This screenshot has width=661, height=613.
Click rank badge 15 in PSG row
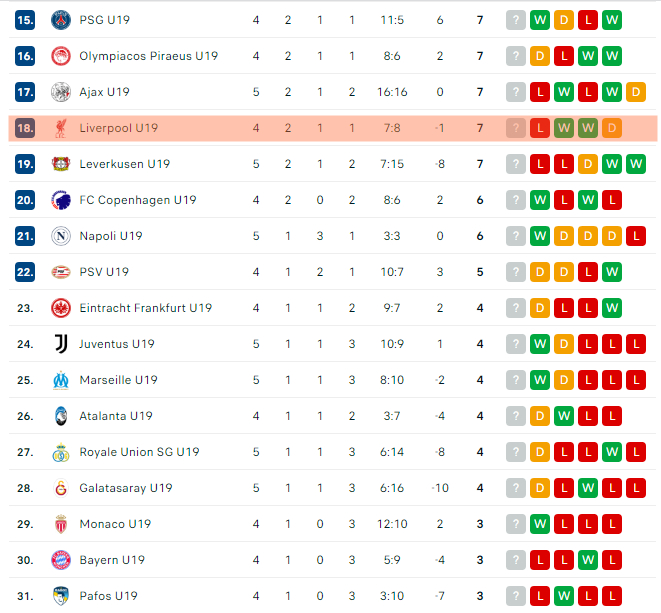25,20
